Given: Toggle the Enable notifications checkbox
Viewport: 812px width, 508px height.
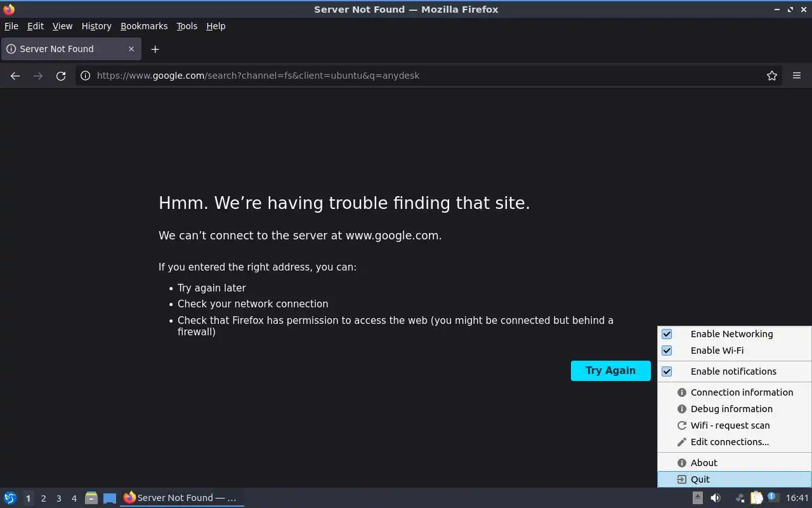Looking at the screenshot, I should 667,371.
